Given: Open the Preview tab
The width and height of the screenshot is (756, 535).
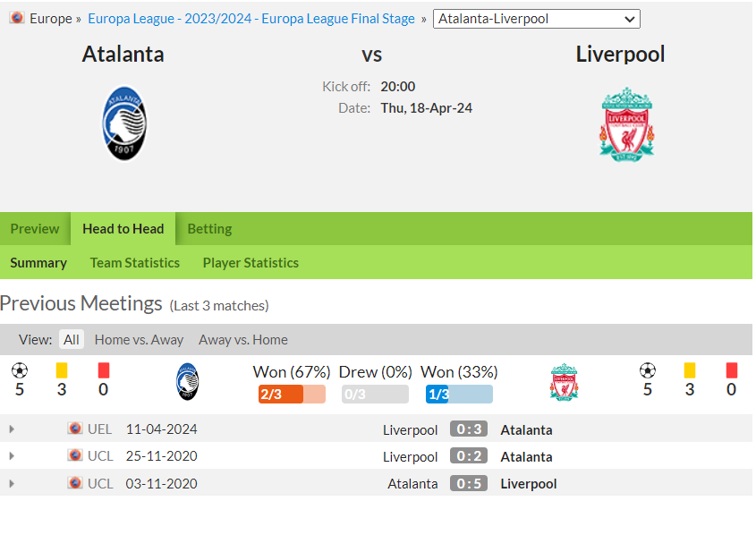Looking at the screenshot, I should [x=35, y=228].
